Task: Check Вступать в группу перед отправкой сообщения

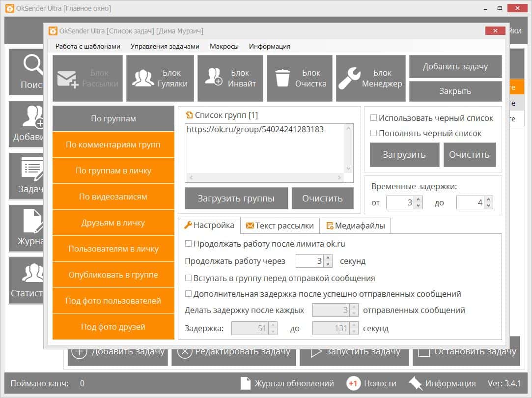Action: click(188, 278)
